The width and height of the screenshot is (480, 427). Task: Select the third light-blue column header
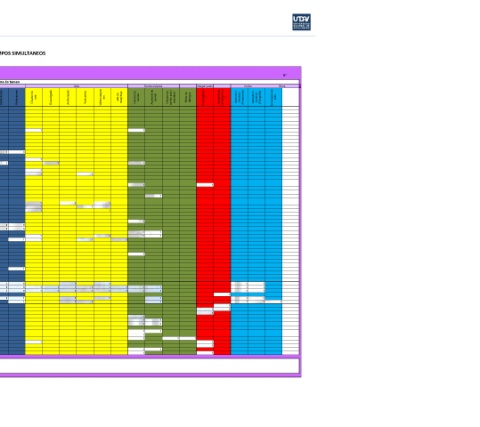(x=273, y=97)
